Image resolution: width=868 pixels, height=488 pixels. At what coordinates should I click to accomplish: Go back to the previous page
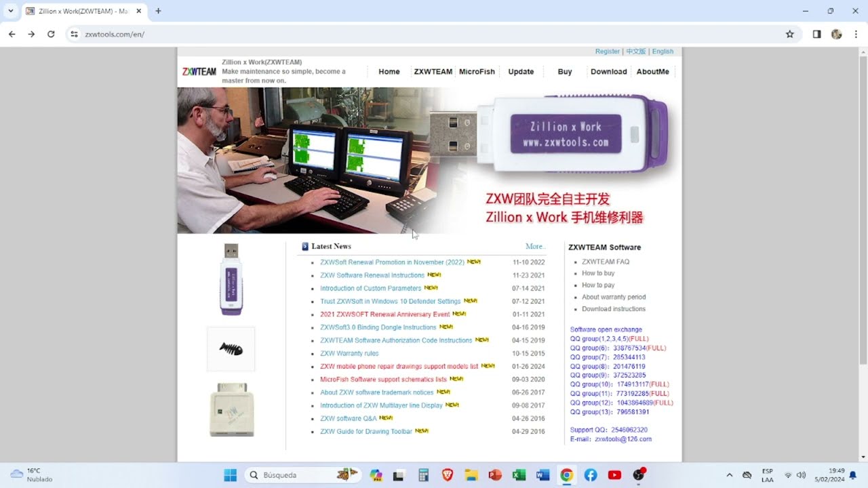(12, 34)
